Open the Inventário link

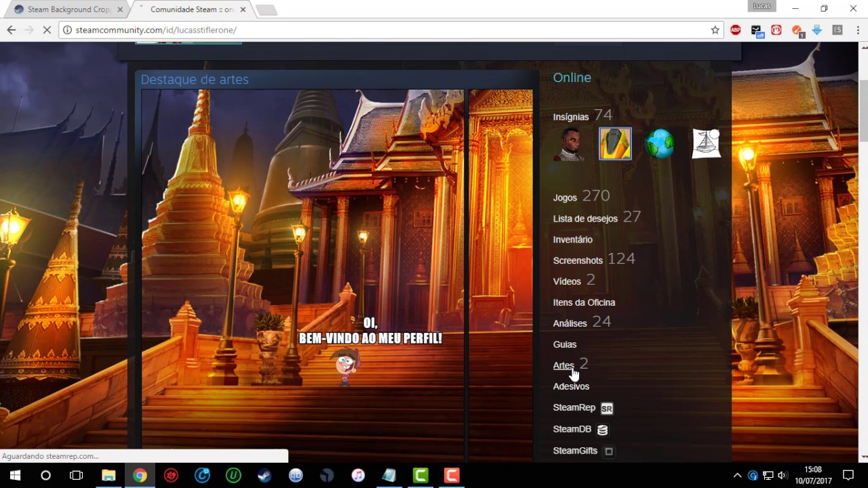coord(572,239)
